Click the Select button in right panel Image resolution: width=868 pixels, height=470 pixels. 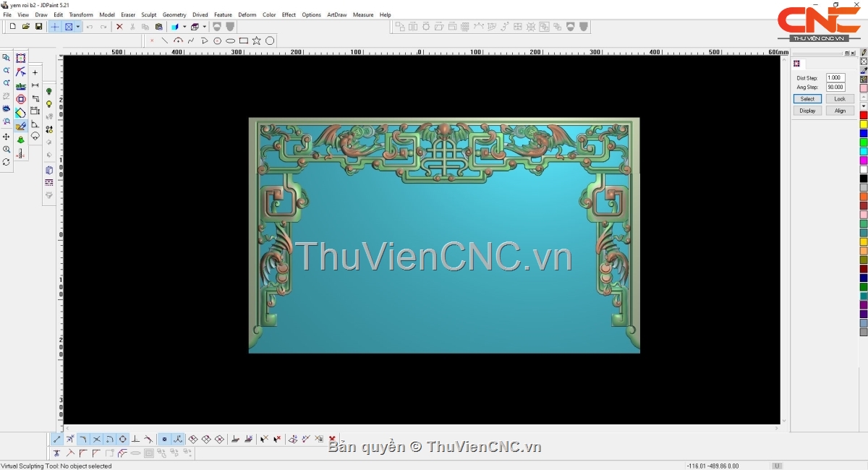coord(807,99)
